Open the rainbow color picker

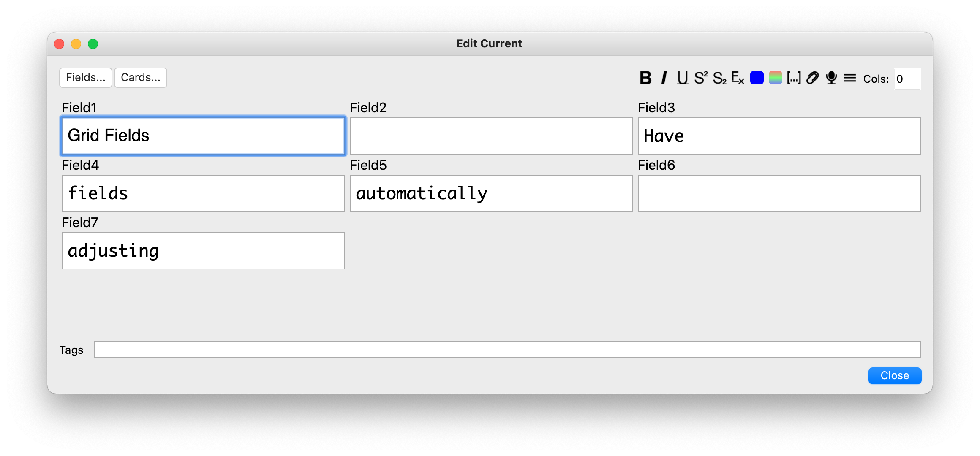[775, 78]
